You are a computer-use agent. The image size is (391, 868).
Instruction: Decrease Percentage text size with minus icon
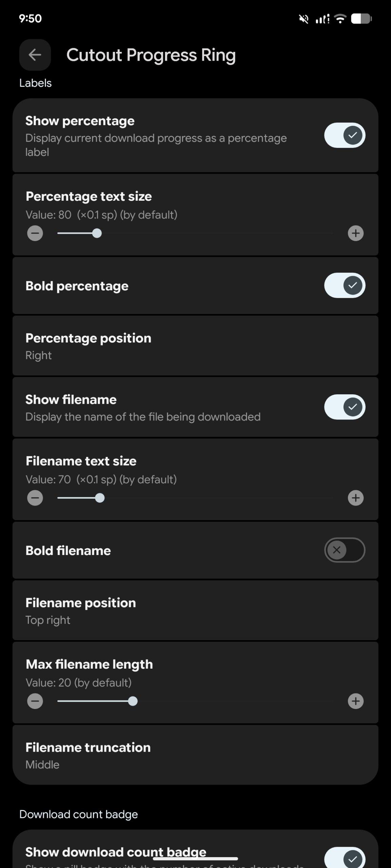pyautogui.click(x=35, y=233)
